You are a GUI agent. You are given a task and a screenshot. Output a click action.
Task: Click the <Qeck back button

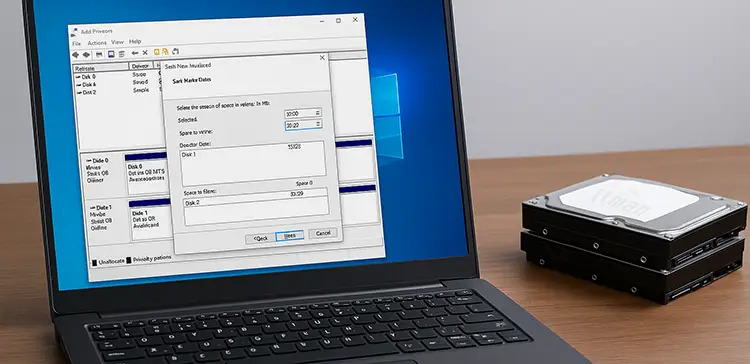coord(261,238)
